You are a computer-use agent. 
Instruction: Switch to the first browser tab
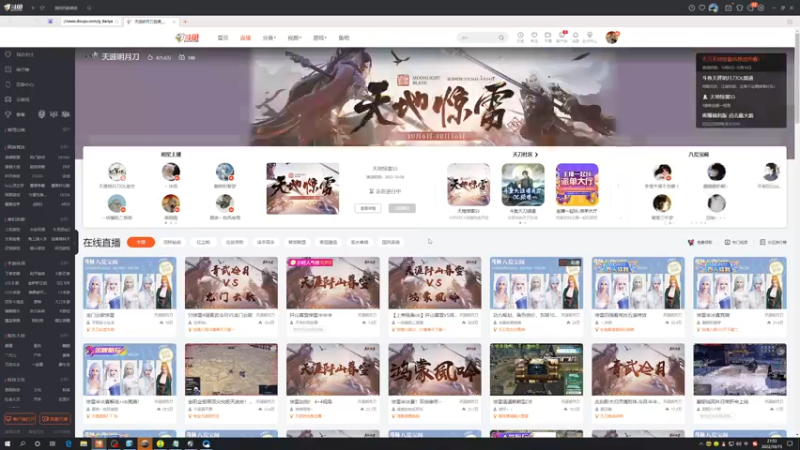[89, 21]
